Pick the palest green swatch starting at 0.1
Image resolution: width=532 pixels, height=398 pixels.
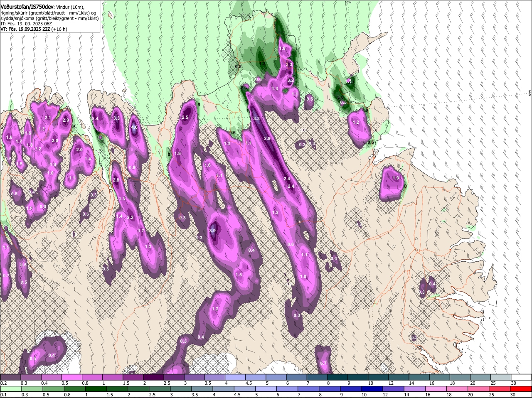tap(10, 389)
